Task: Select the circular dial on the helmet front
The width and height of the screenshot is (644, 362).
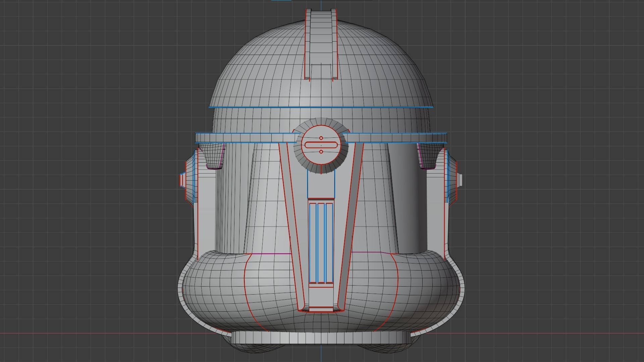Action: click(x=321, y=145)
